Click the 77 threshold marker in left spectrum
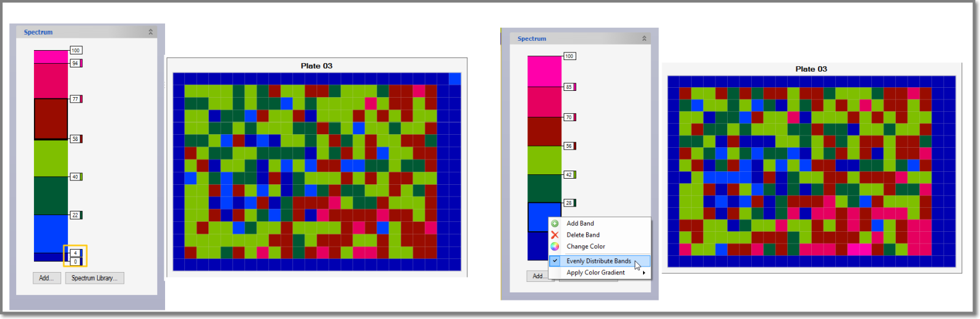 (75, 99)
